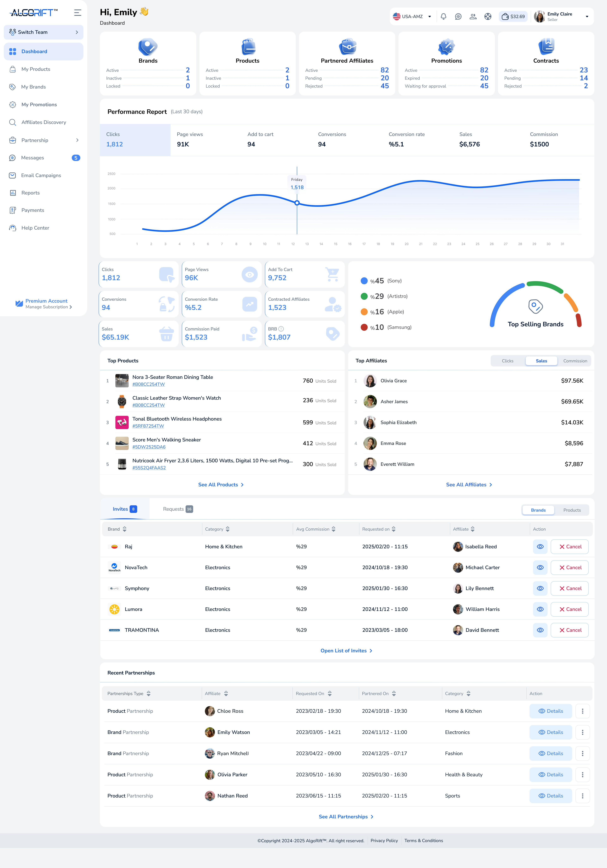The width and height of the screenshot is (607, 868).
Task: Open the Reports section
Action: point(30,192)
